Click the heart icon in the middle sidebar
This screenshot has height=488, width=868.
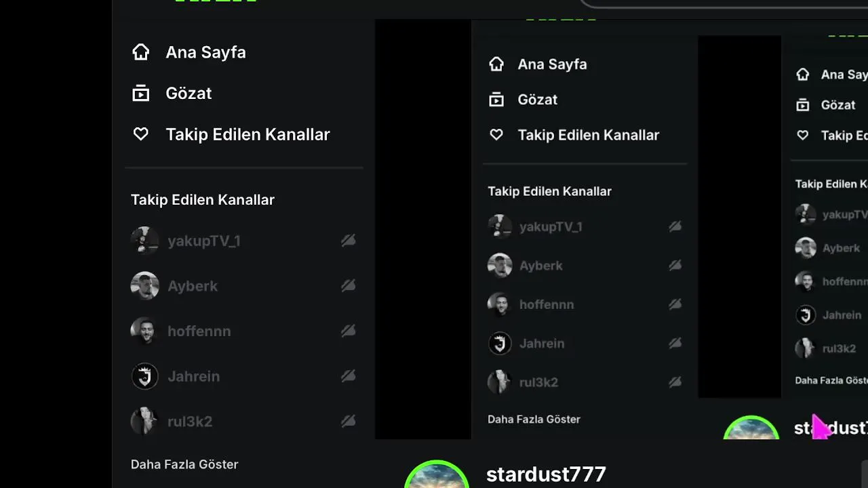pos(496,135)
